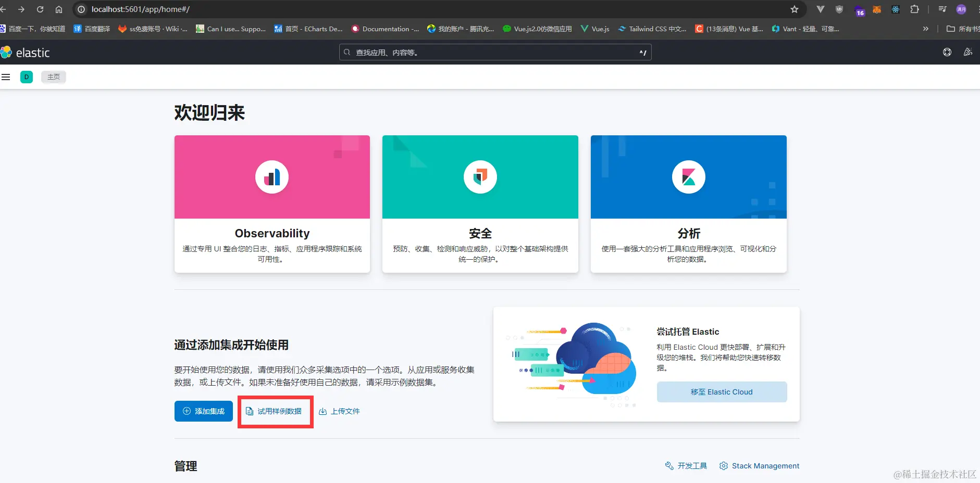Click the green D space avatar
The height and width of the screenshot is (483, 980).
(27, 77)
